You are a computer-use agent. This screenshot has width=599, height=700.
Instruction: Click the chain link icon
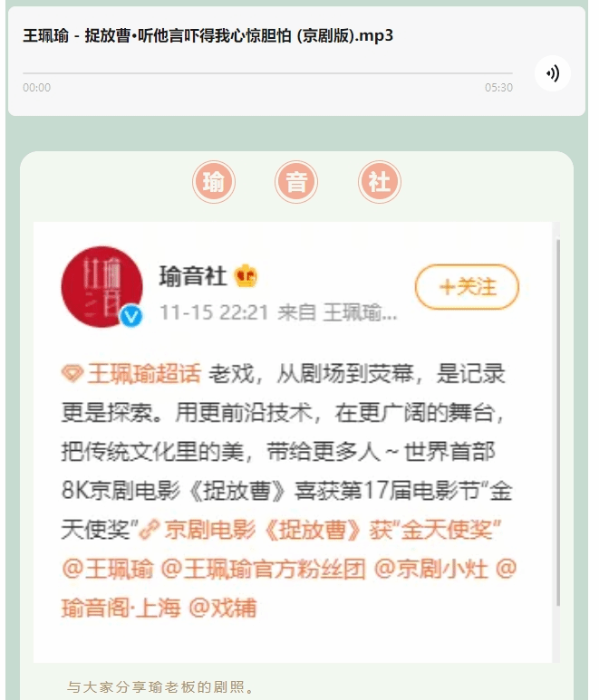click(150, 531)
